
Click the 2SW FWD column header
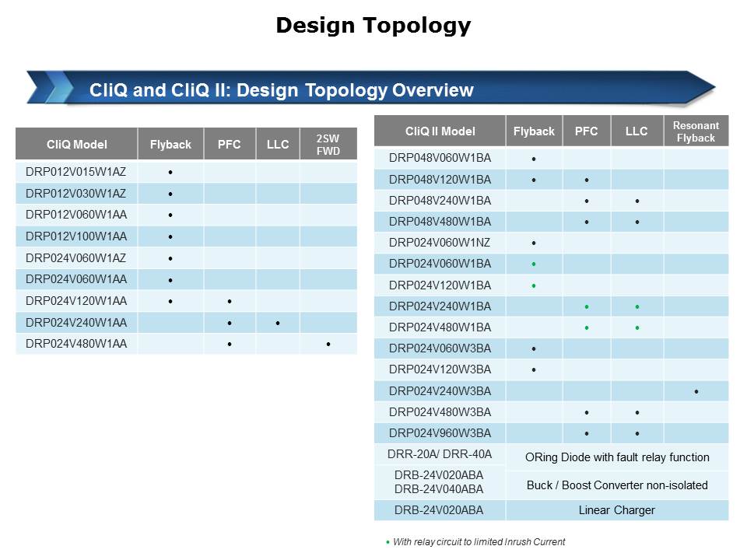tap(328, 145)
